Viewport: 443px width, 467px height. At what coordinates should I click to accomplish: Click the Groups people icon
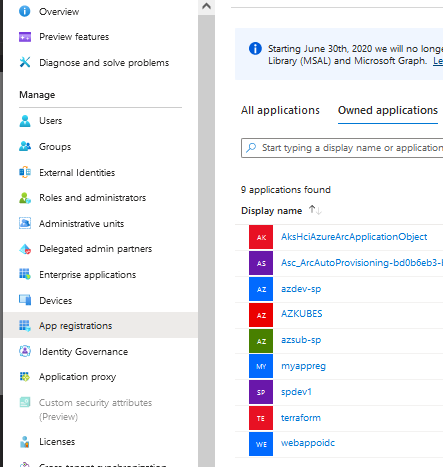click(25, 146)
